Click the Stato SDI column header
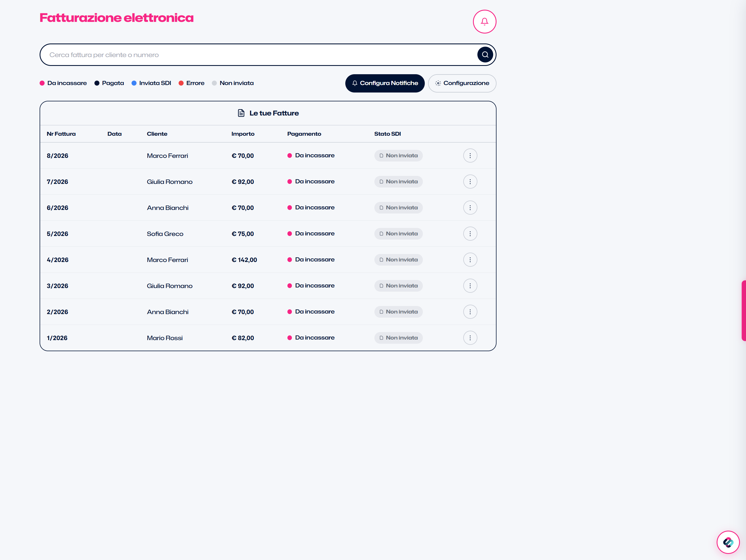 (x=387, y=134)
